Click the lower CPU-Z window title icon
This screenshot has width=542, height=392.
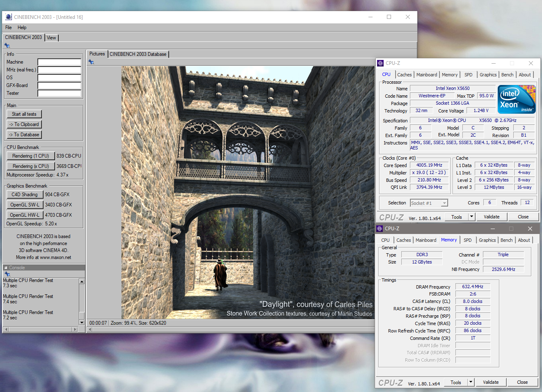coord(380,229)
